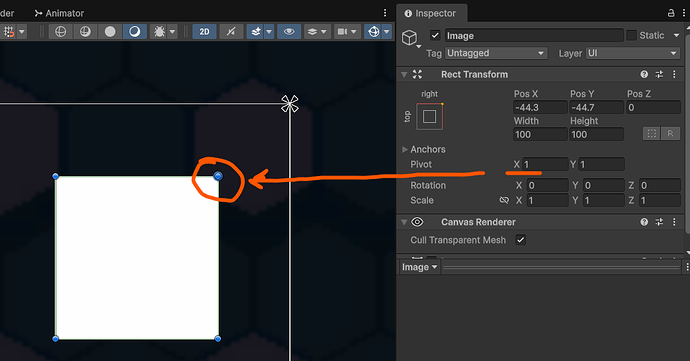The image size is (690, 361).
Task: Click the Rotation Y field
Action: (x=604, y=185)
